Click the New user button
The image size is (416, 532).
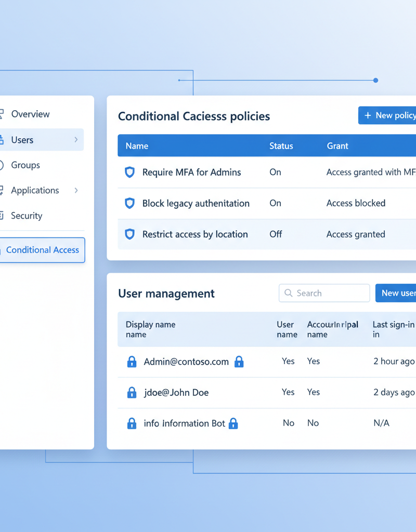pyautogui.click(x=396, y=293)
